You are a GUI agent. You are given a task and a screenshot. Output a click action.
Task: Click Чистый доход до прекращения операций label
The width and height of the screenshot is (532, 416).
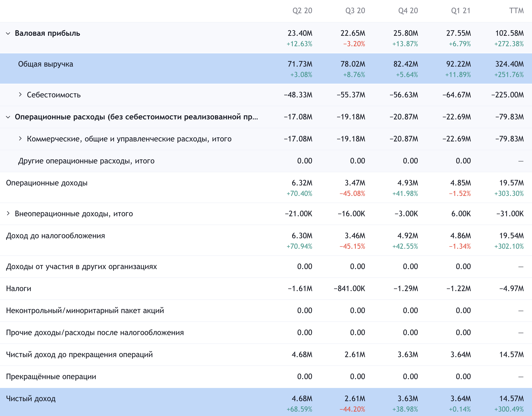click(79, 355)
